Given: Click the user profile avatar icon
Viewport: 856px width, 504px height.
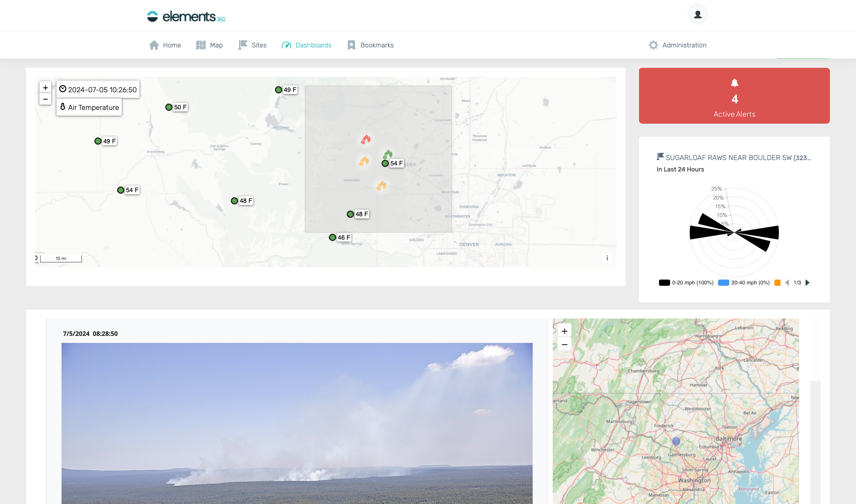Looking at the screenshot, I should tap(698, 14).
